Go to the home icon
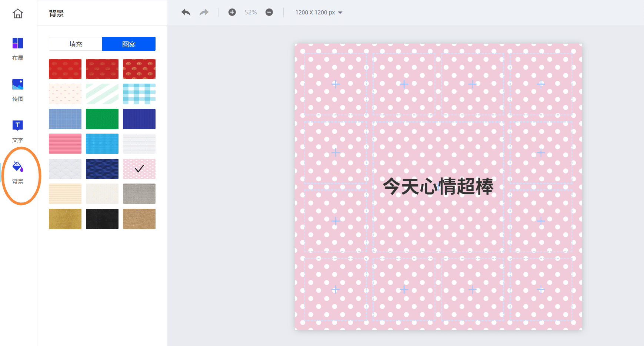Image resolution: width=644 pixels, height=346 pixels. tap(18, 14)
